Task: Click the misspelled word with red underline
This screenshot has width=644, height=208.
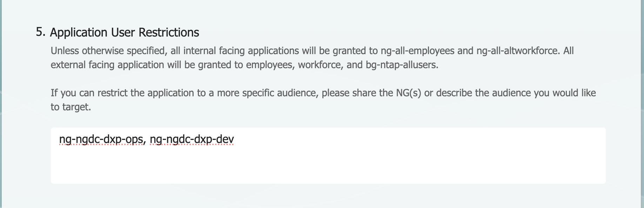Action: (x=101, y=139)
